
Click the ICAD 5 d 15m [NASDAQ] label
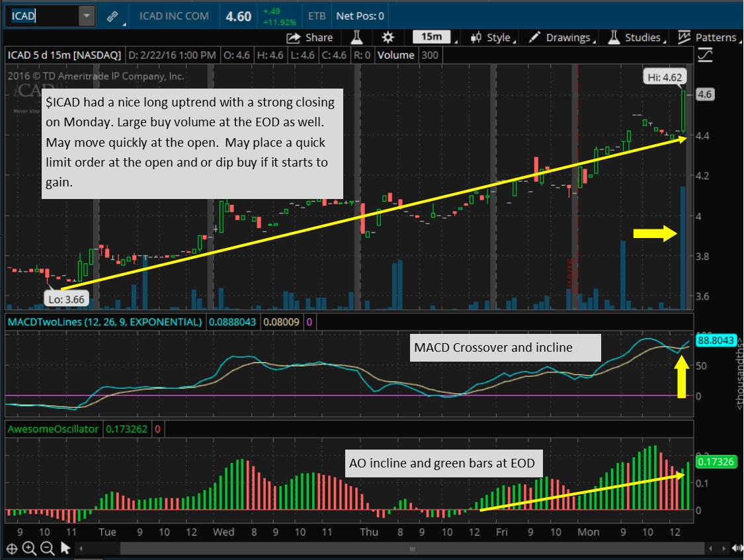64,55
